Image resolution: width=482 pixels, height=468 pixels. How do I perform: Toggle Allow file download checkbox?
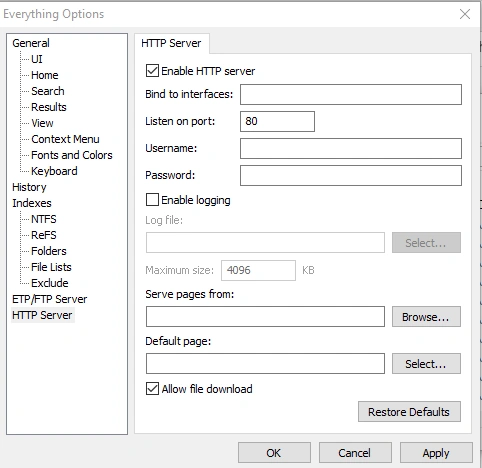(152, 389)
